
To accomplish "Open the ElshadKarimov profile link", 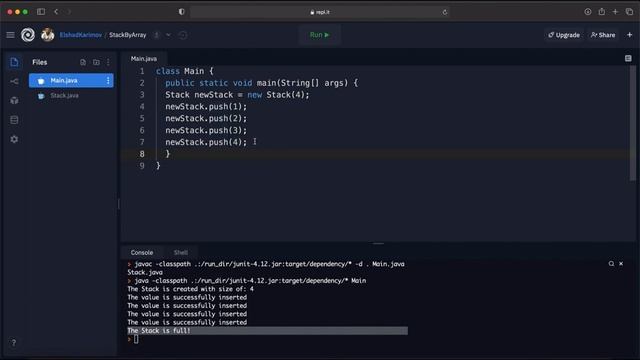I will pyautogui.click(x=81, y=35).
